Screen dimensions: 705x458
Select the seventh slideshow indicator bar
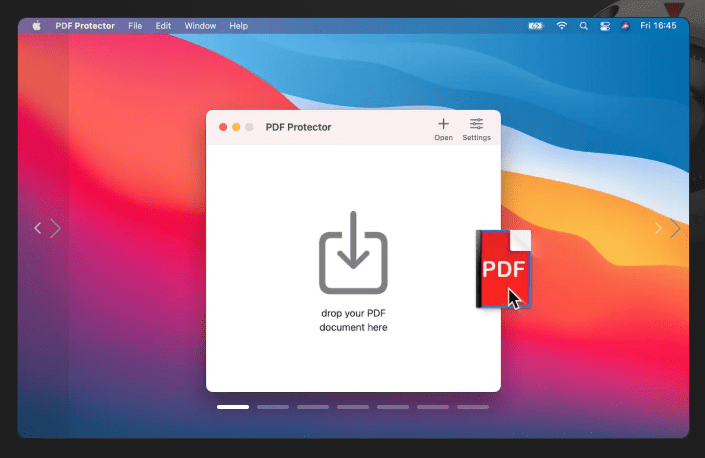[x=473, y=407]
